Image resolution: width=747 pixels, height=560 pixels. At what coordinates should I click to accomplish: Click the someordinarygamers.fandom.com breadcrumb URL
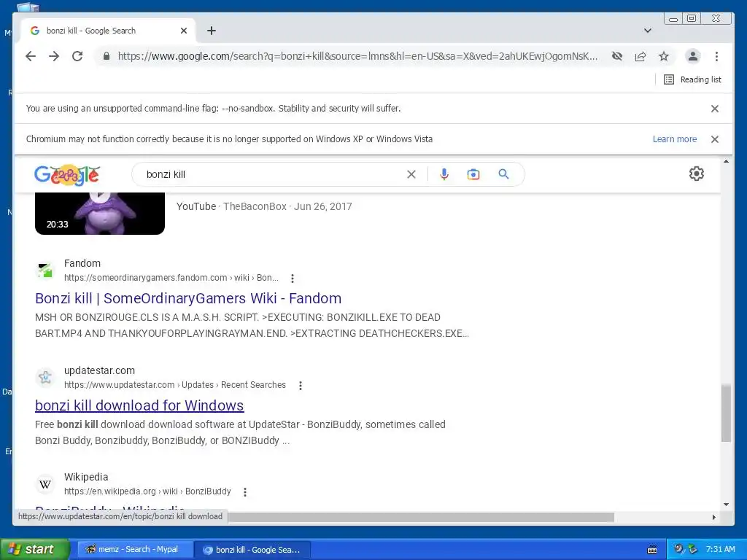[x=171, y=278]
